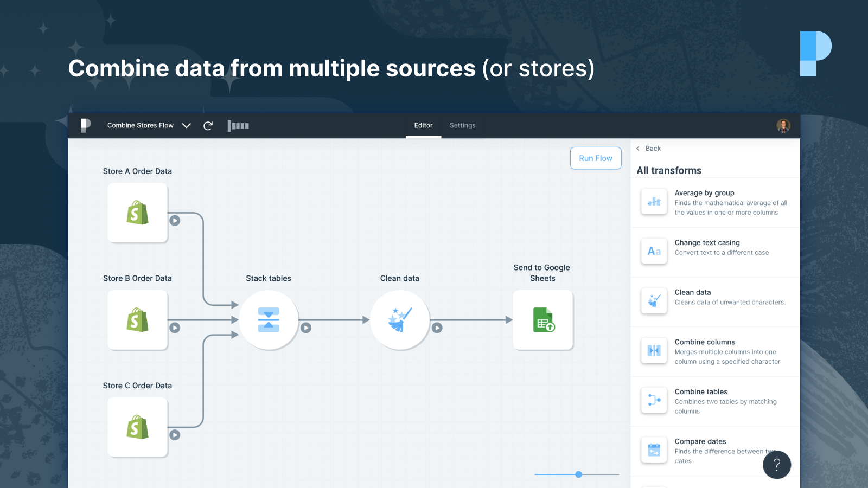Select the Store A Order Data Shopify node
Viewport: 868px width, 488px height.
point(138,213)
